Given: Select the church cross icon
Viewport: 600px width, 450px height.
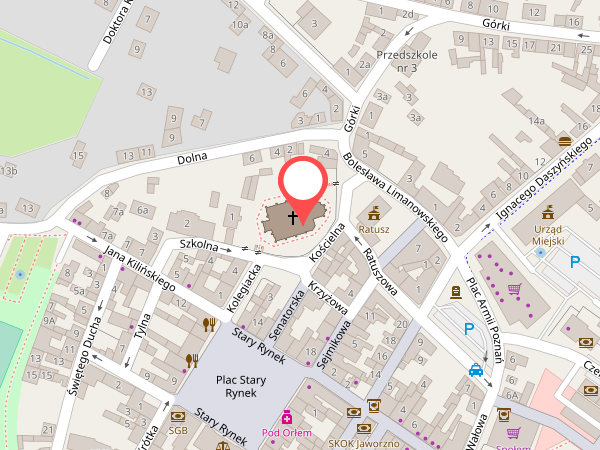Looking at the screenshot, I should [293, 217].
